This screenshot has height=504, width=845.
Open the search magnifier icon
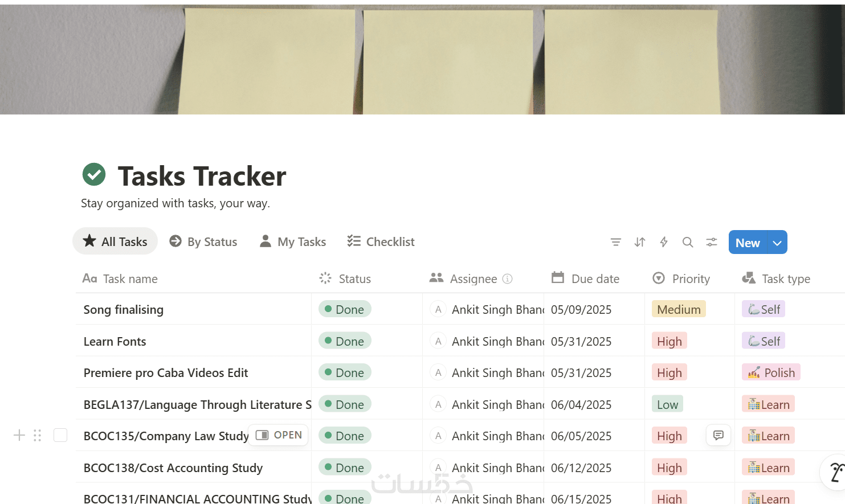click(688, 242)
